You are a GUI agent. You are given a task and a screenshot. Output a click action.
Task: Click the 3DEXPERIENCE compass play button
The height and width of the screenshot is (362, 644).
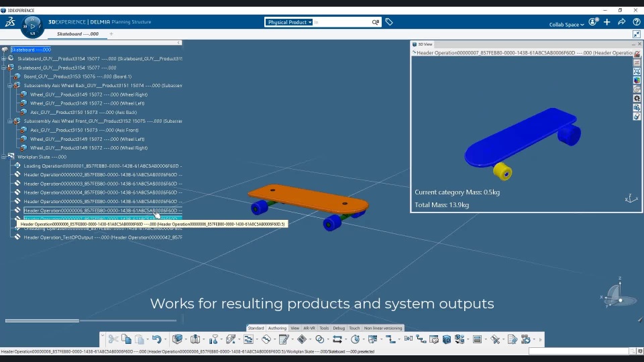tap(32, 26)
